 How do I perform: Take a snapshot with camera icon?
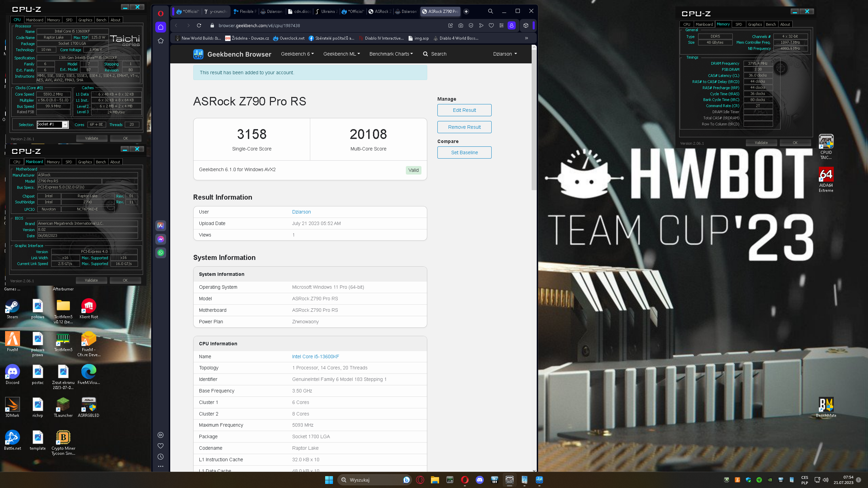(x=461, y=25)
